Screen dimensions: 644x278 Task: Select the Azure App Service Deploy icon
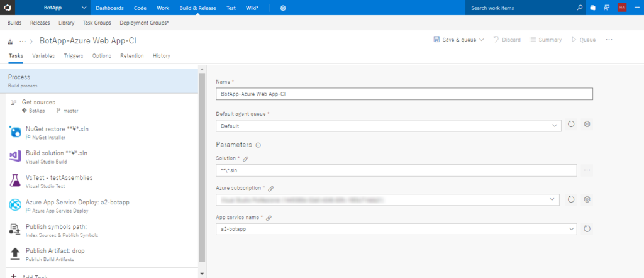(x=15, y=206)
